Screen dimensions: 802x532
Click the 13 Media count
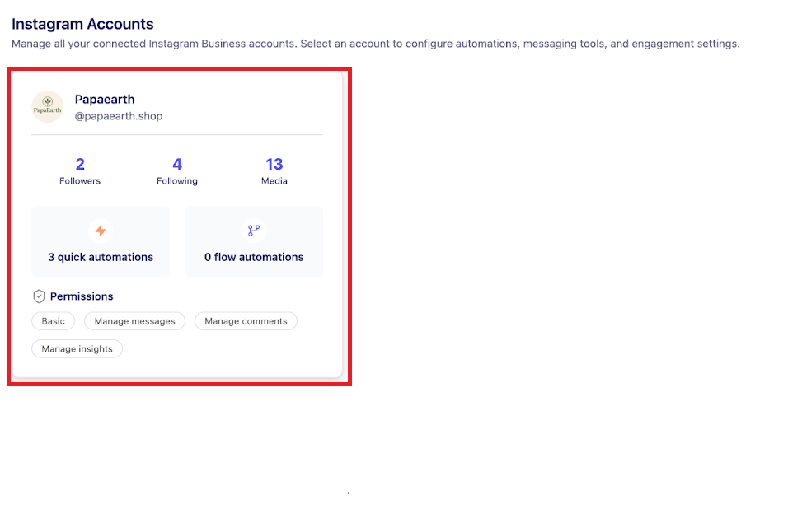(x=274, y=164)
